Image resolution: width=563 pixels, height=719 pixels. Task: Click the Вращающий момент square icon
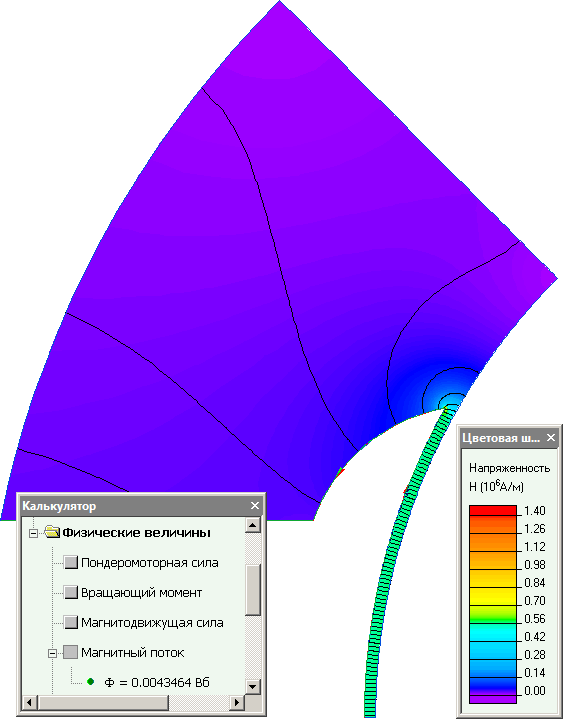click(71, 592)
